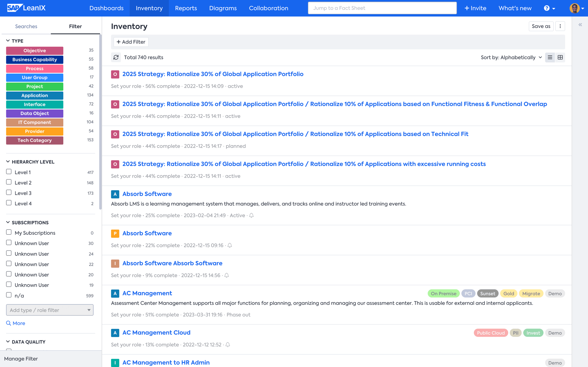This screenshot has width=588, height=367.
Task: Open the three-dot more options menu
Action: (x=560, y=26)
